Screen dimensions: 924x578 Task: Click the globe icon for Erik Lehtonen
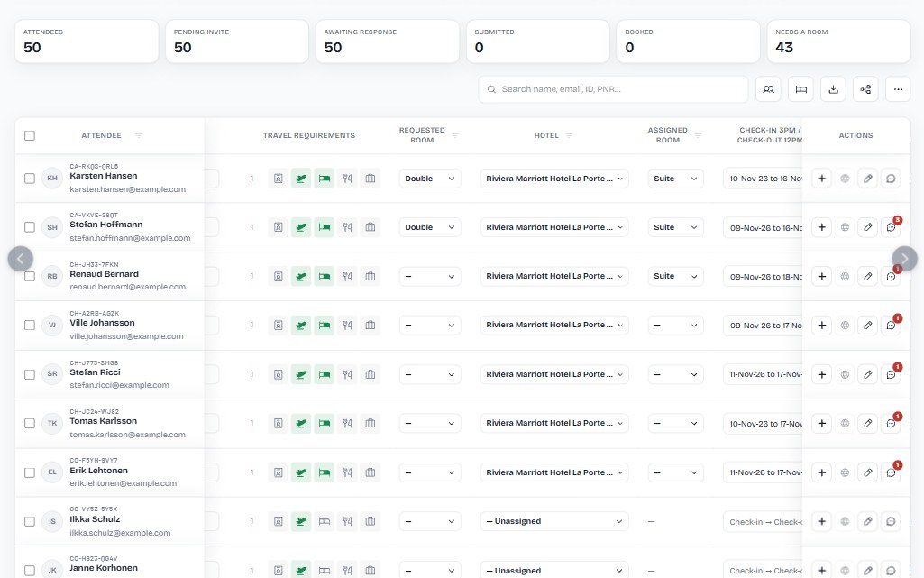[845, 472]
